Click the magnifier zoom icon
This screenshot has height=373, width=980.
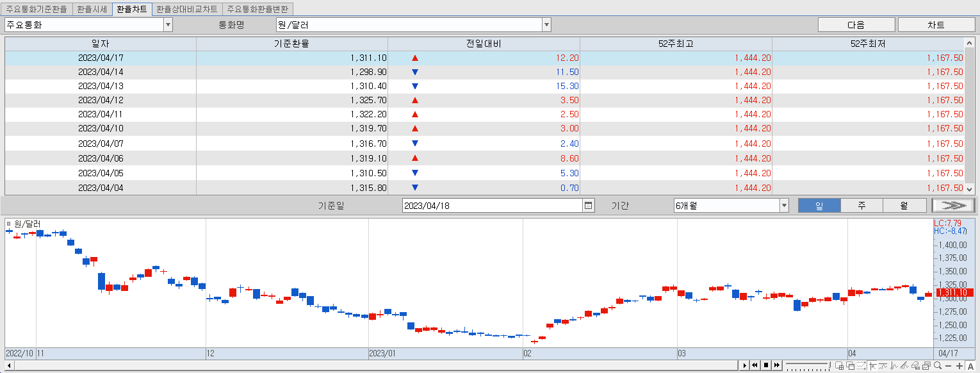click(938, 365)
